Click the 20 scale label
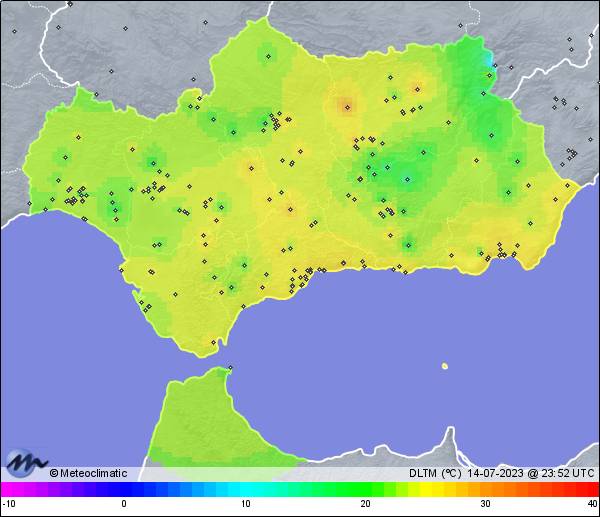 365,504
